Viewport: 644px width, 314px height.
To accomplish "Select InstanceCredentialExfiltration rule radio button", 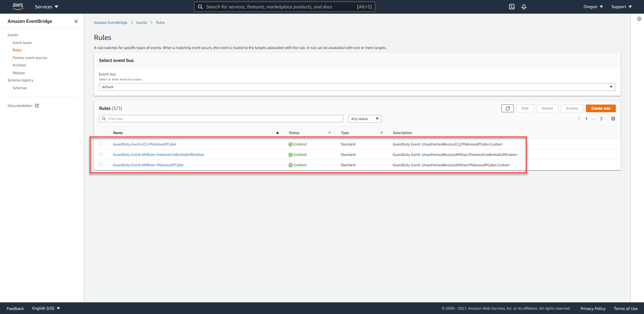I will point(101,154).
